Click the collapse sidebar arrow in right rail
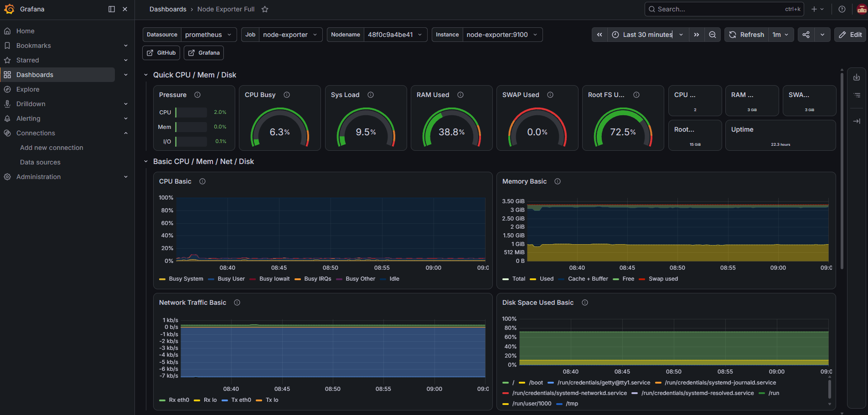The width and height of the screenshot is (868, 415). pyautogui.click(x=857, y=121)
